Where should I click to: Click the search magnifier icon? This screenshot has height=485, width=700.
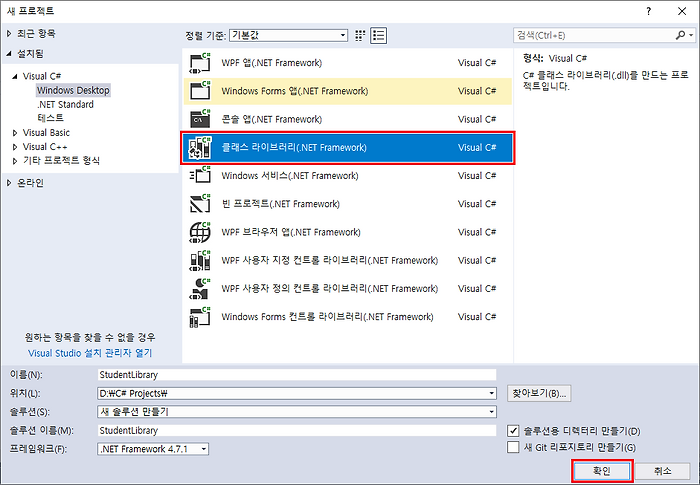click(x=680, y=35)
